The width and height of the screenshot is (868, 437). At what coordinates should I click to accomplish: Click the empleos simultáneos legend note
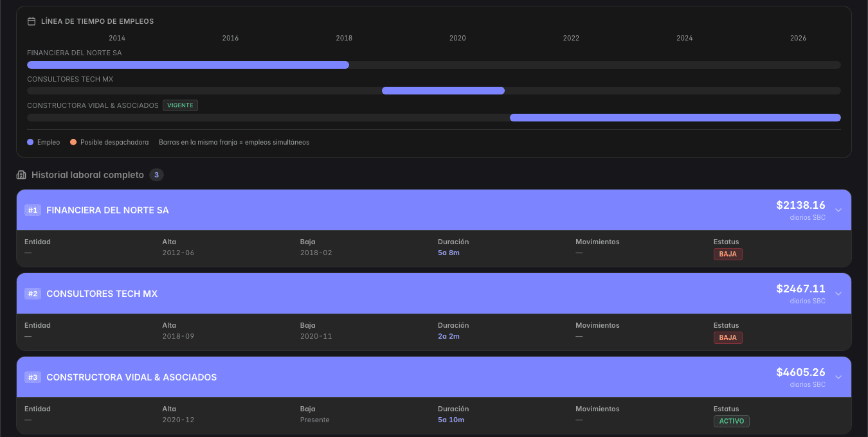[234, 142]
